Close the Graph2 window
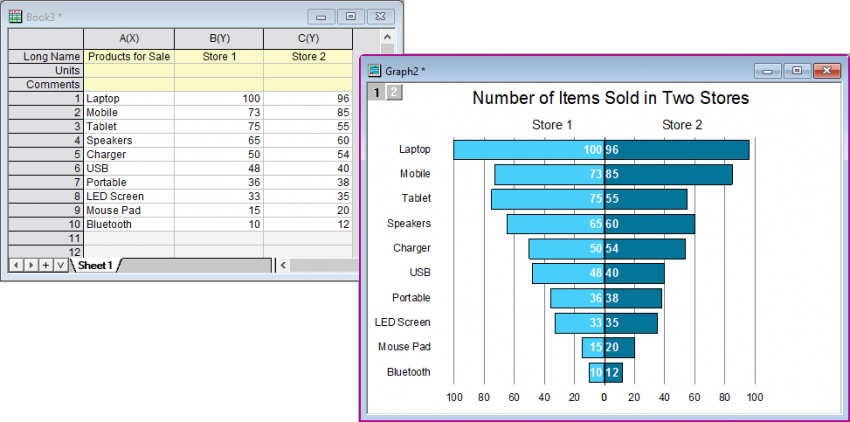Viewport: 850px width, 422px height. point(827,71)
